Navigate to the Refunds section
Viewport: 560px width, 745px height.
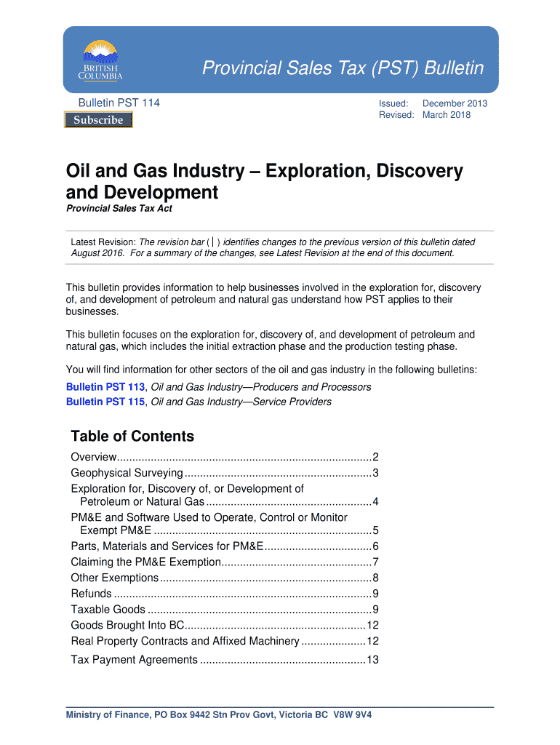click(x=91, y=594)
